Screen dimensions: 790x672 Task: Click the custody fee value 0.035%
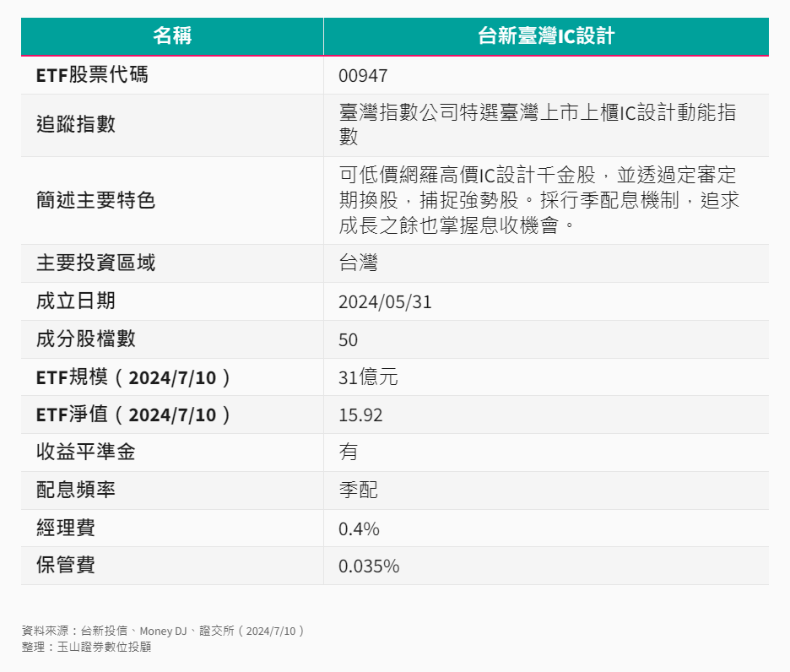[369, 566]
